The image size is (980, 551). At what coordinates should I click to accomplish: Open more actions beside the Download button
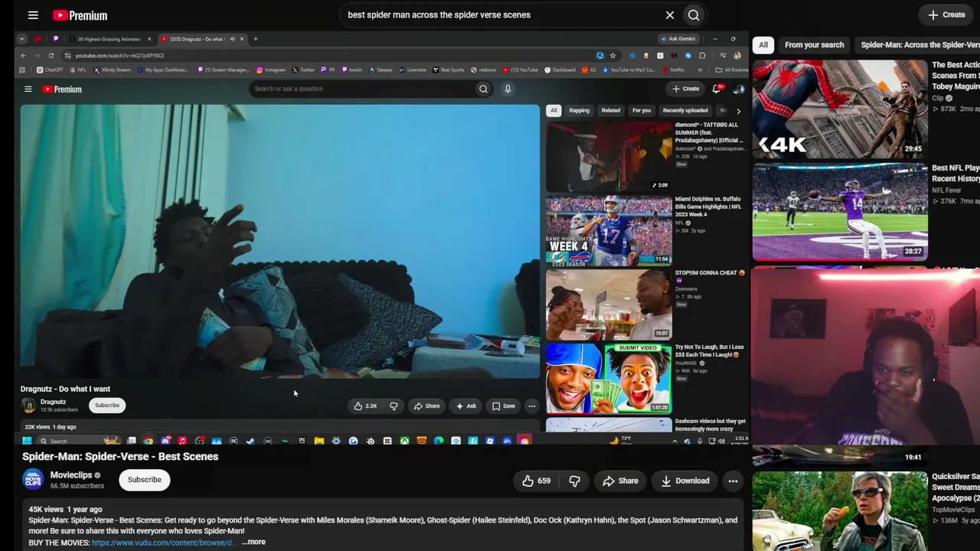click(733, 481)
